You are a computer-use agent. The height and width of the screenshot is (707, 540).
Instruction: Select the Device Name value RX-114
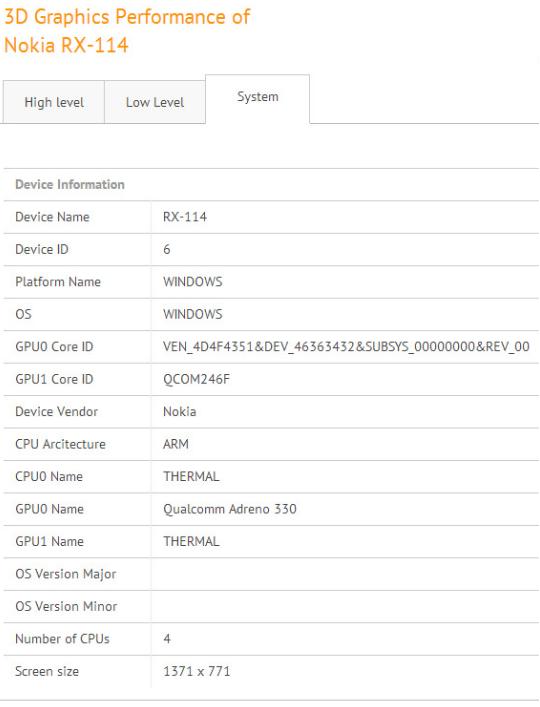pyautogui.click(x=185, y=217)
